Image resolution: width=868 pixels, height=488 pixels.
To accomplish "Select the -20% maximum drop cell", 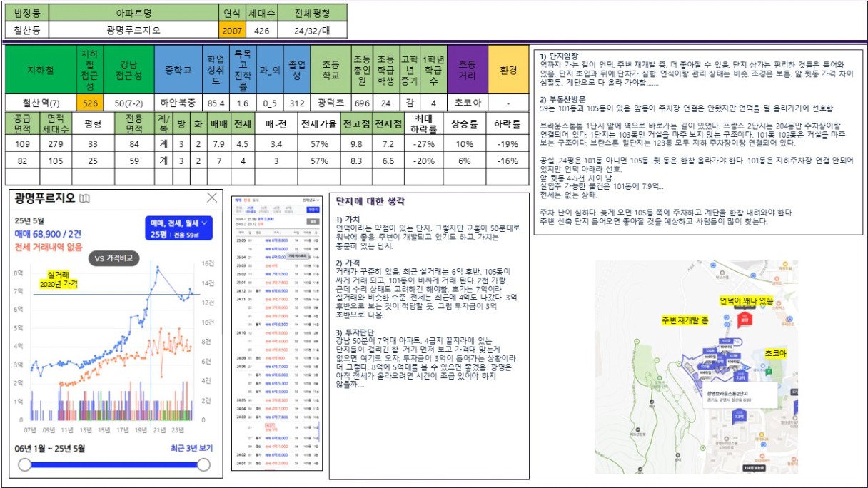I will pyautogui.click(x=425, y=161).
